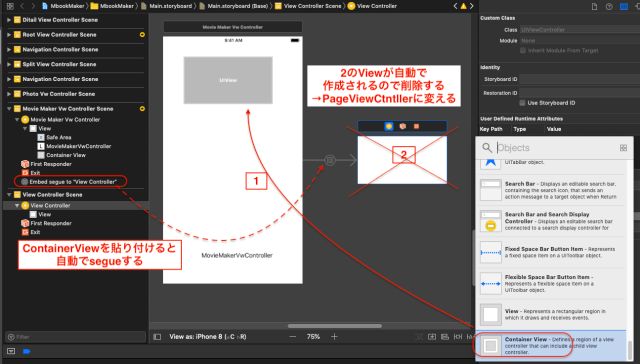The height and width of the screenshot is (364, 640).
Task: Select Container View in object library
Action: [551, 345]
